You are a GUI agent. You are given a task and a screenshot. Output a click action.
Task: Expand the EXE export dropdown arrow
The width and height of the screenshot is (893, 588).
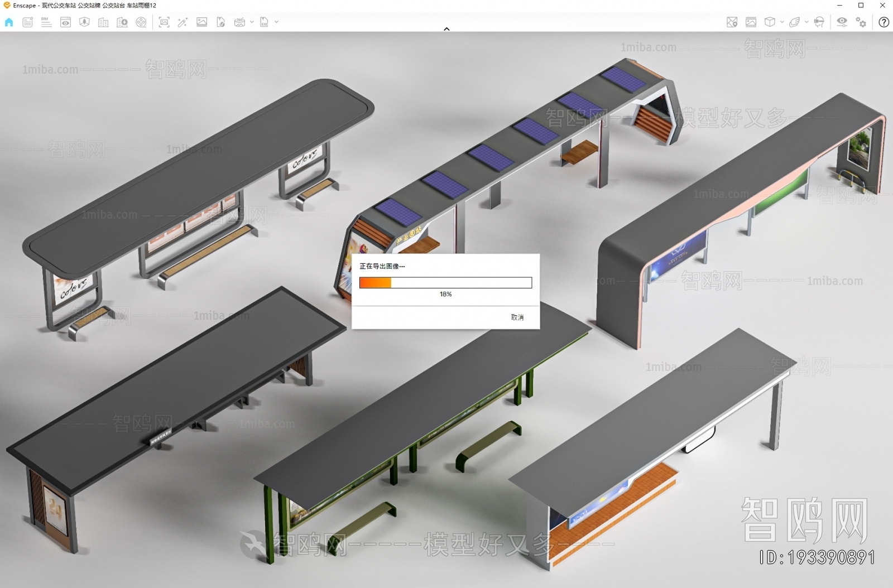(276, 22)
